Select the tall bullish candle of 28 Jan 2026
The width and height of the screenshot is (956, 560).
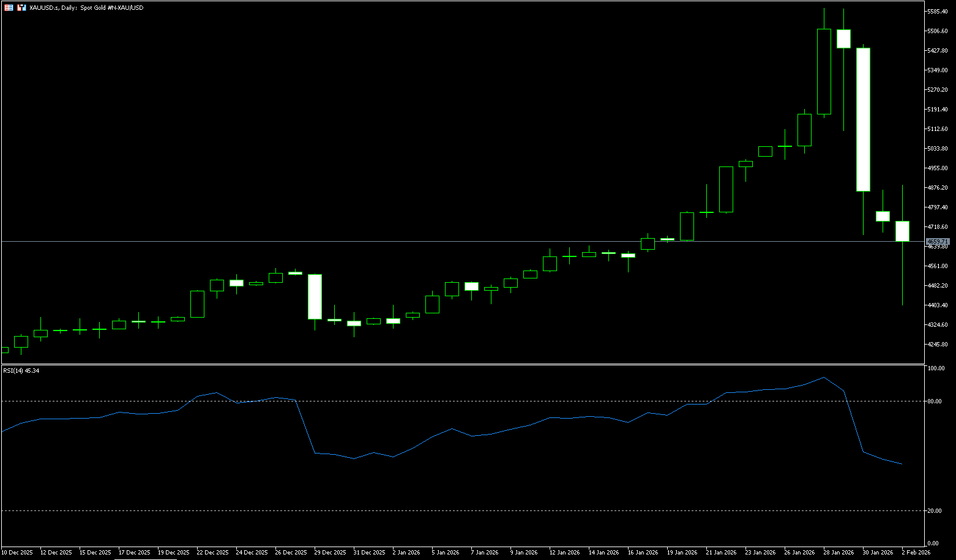(x=824, y=72)
